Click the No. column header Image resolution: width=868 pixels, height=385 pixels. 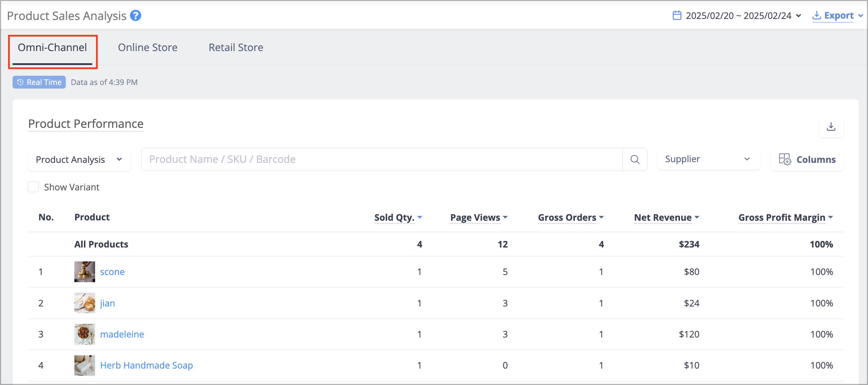pyautogui.click(x=46, y=217)
